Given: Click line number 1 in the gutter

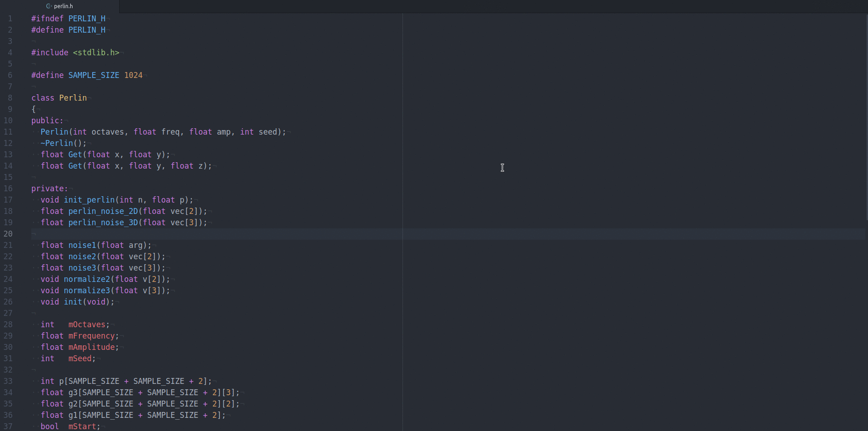Looking at the screenshot, I should coord(10,18).
